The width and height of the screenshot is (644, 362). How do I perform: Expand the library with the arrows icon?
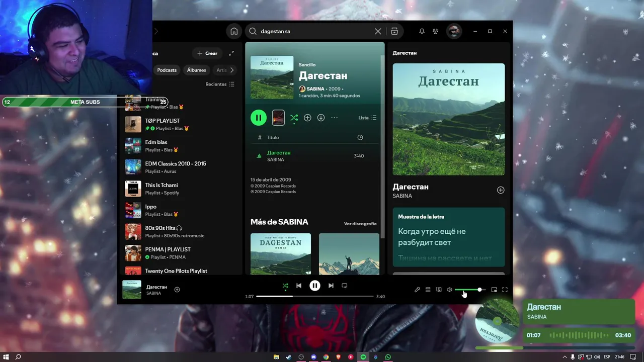click(231, 53)
